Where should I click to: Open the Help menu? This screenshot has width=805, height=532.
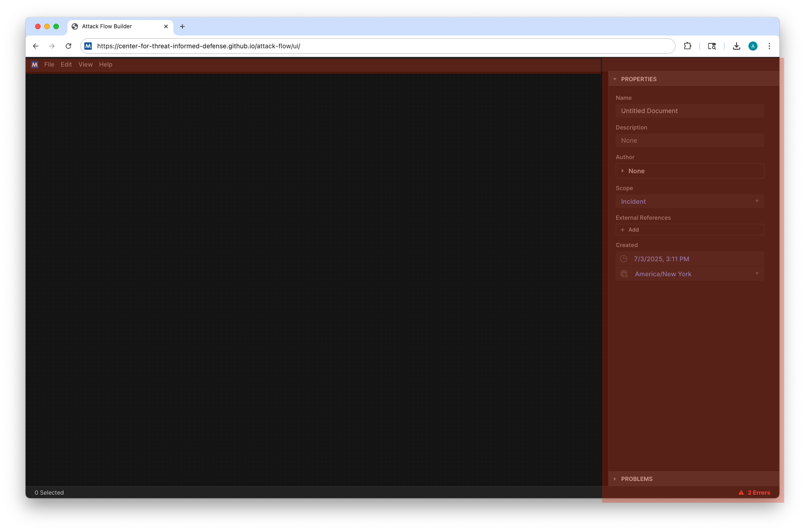tap(106, 65)
